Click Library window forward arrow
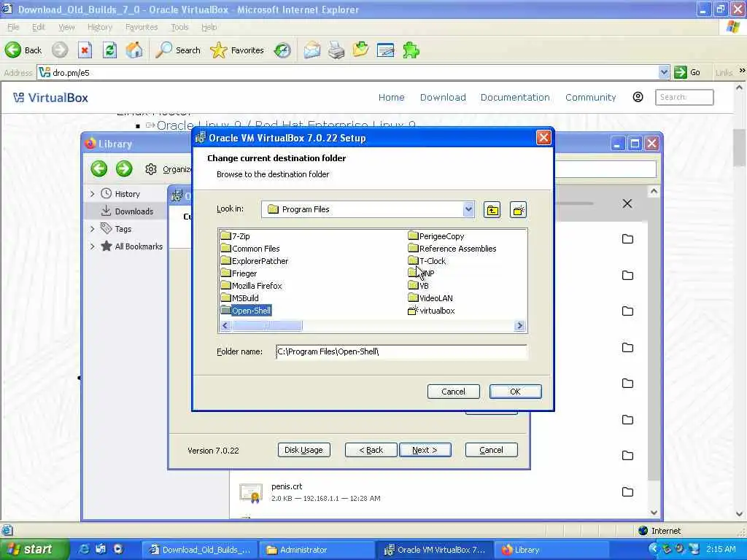 [124, 168]
